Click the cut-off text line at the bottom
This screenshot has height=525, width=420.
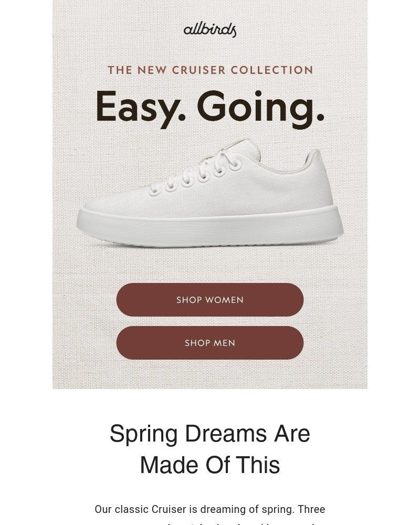click(210, 523)
